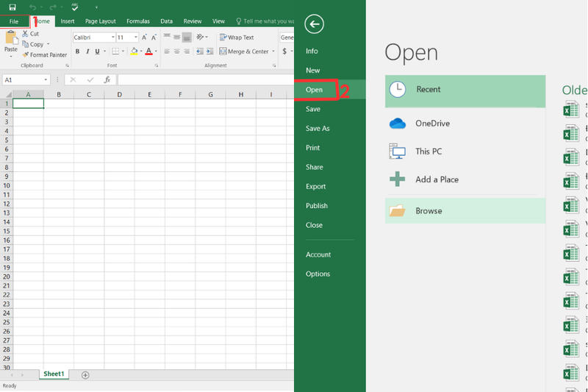Image resolution: width=588 pixels, height=392 pixels.
Task: Open the font size dropdown
Action: (x=136, y=38)
